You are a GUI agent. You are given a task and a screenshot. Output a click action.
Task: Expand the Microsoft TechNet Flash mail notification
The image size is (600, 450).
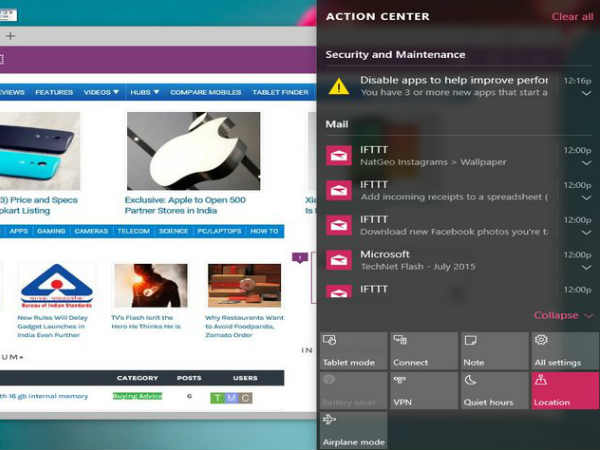pyautogui.click(x=587, y=268)
